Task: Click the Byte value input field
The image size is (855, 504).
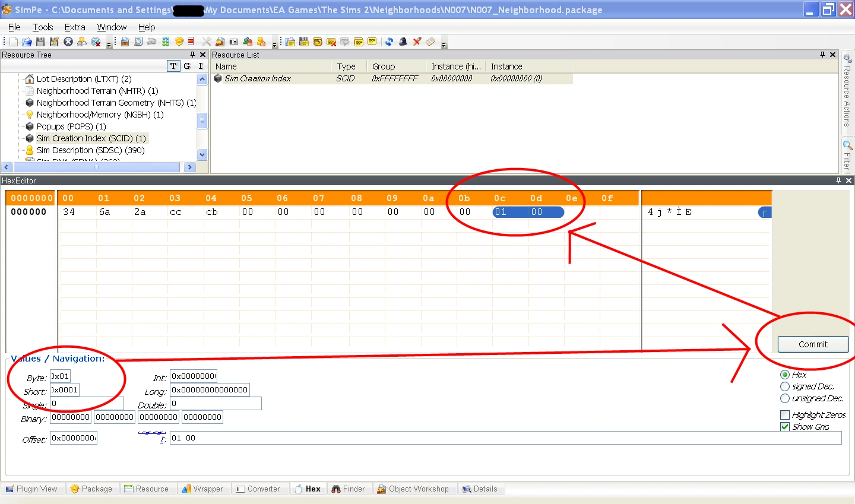Action: click(60, 376)
